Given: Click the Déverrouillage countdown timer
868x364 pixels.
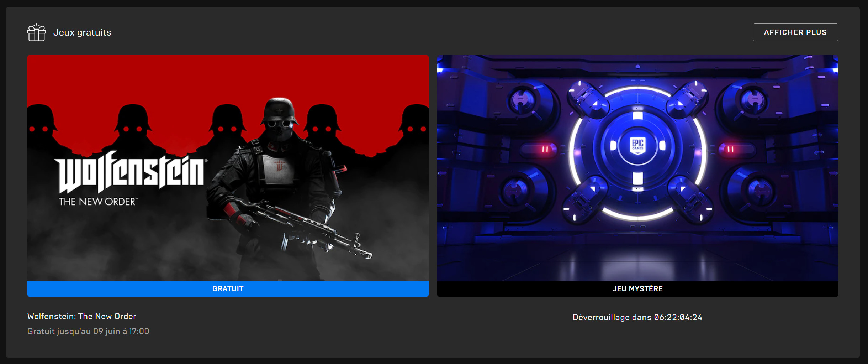Looking at the screenshot, I should coord(637,317).
